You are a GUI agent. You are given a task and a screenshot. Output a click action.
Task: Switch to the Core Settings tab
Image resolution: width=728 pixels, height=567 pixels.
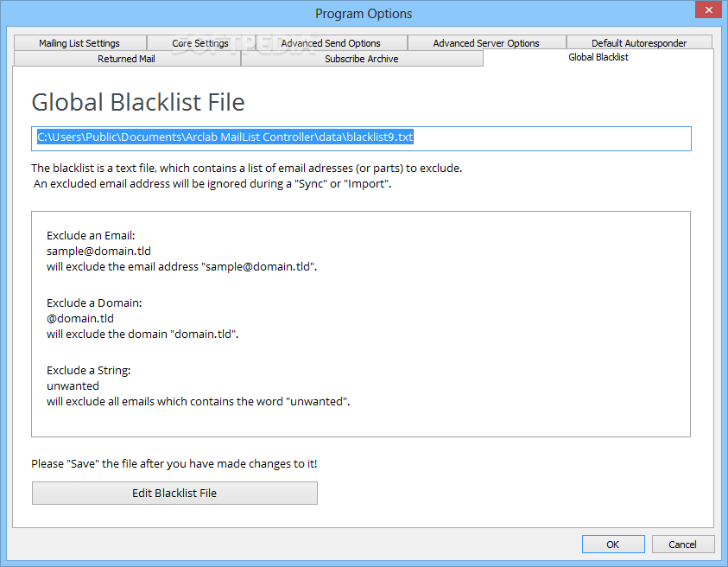click(200, 42)
